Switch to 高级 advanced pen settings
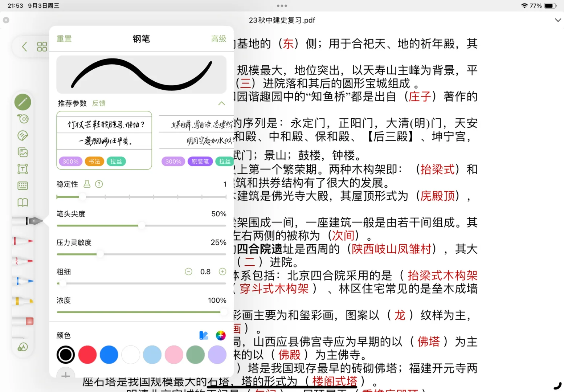Viewport: 564px width, 392px height. pos(218,39)
